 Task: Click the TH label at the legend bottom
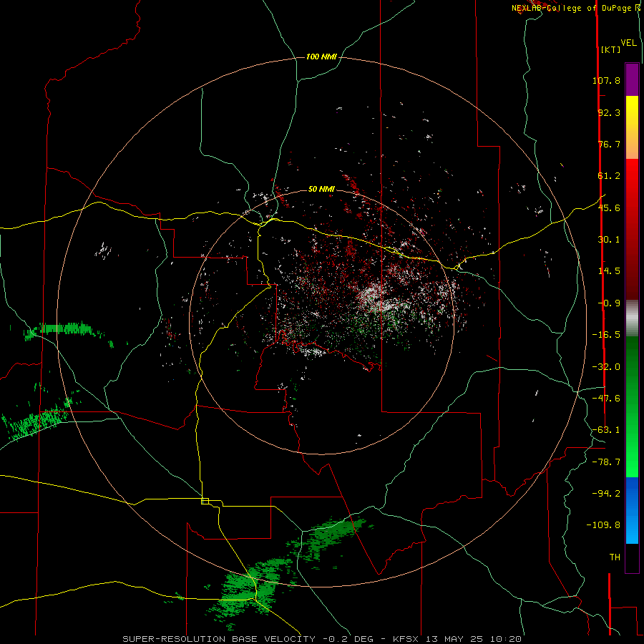coord(615,557)
